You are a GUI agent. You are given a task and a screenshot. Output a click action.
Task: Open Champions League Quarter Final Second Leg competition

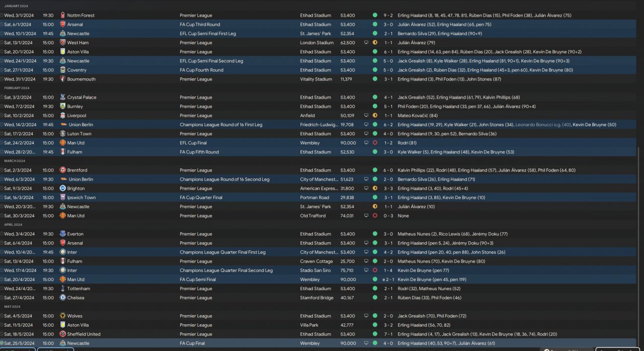[226, 270]
